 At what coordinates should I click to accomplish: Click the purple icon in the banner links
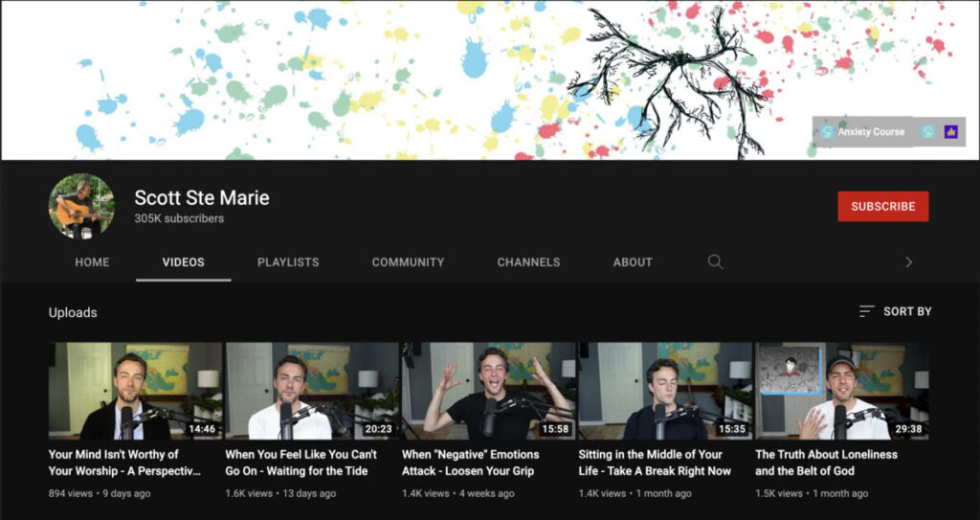(950, 132)
